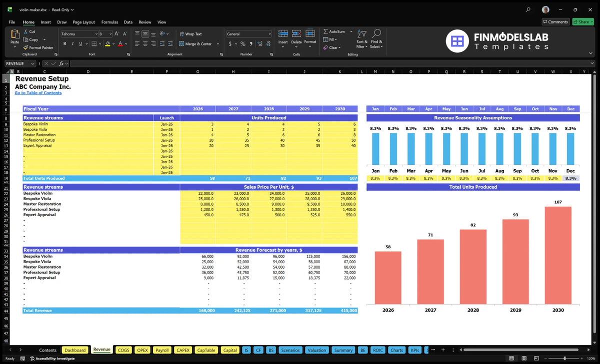Image resolution: width=600 pixels, height=364 pixels.
Task: Toggle Wrap Text
Action: click(190, 34)
